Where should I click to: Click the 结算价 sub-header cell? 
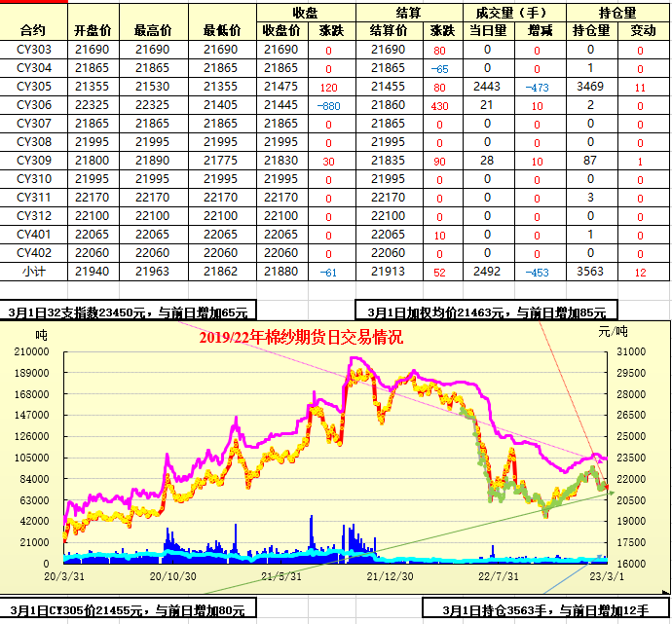point(388,30)
